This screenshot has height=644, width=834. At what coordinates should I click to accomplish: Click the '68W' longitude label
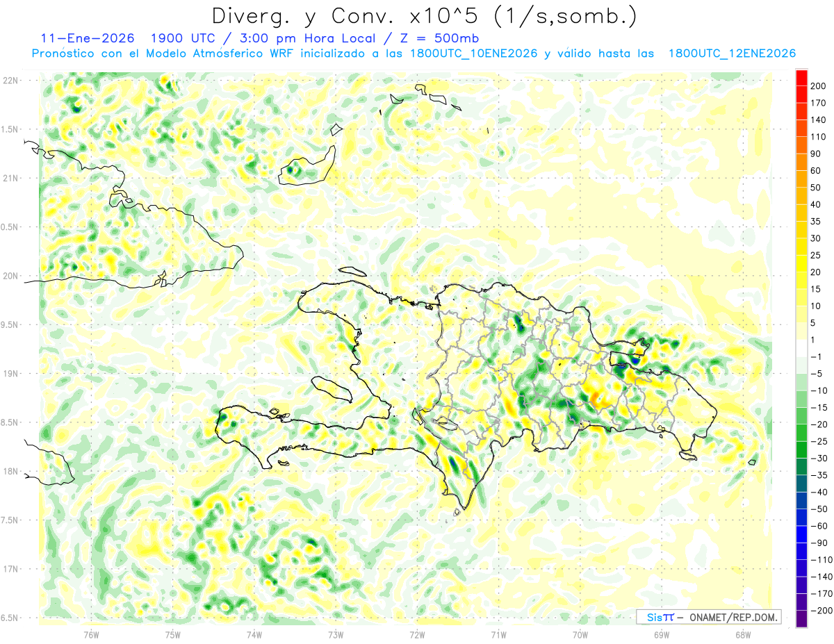tap(742, 634)
